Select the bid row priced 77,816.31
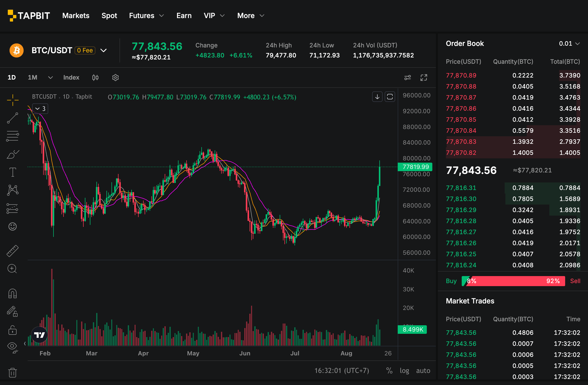 513,188
